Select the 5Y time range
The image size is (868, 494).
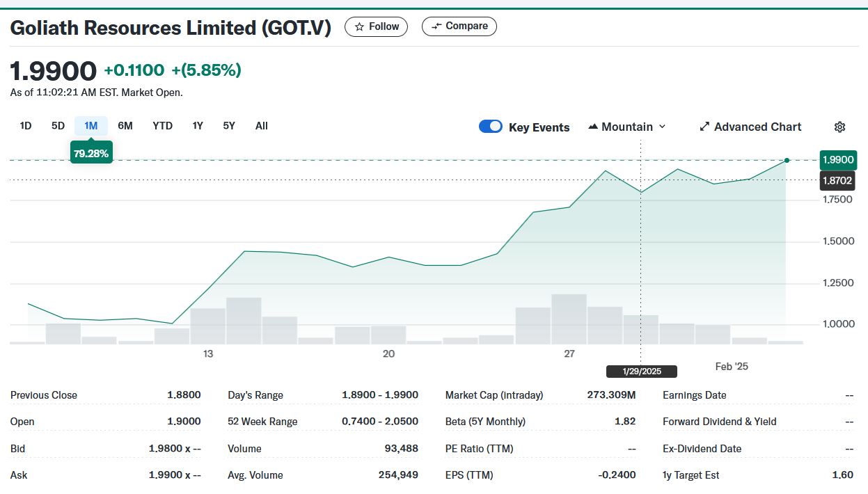click(229, 126)
